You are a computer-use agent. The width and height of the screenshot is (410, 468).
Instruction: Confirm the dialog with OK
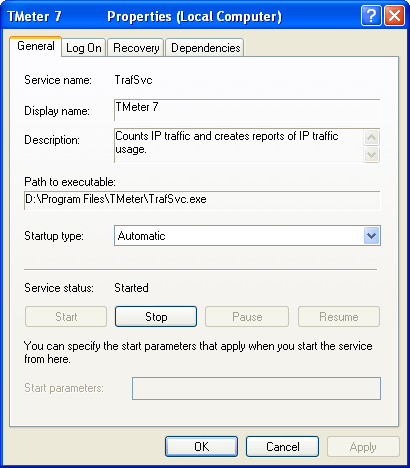click(x=202, y=447)
